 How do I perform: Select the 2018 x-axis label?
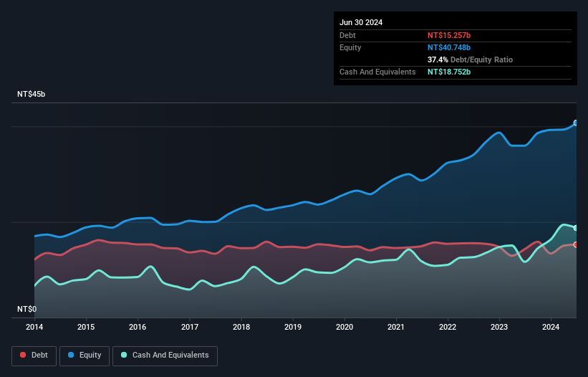click(x=241, y=327)
